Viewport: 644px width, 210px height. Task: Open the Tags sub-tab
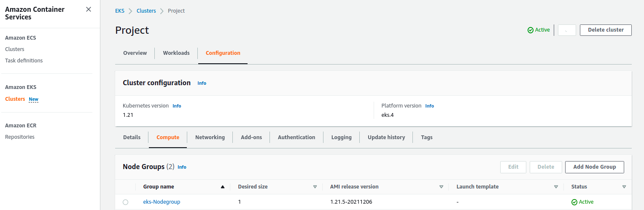coord(427,137)
